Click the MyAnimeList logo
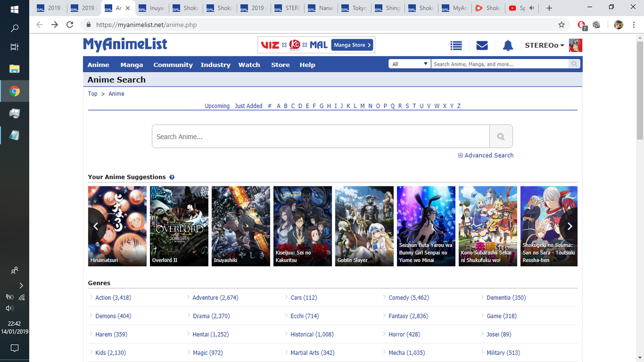This screenshot has width=644, height=362. [x=125, y=45]
